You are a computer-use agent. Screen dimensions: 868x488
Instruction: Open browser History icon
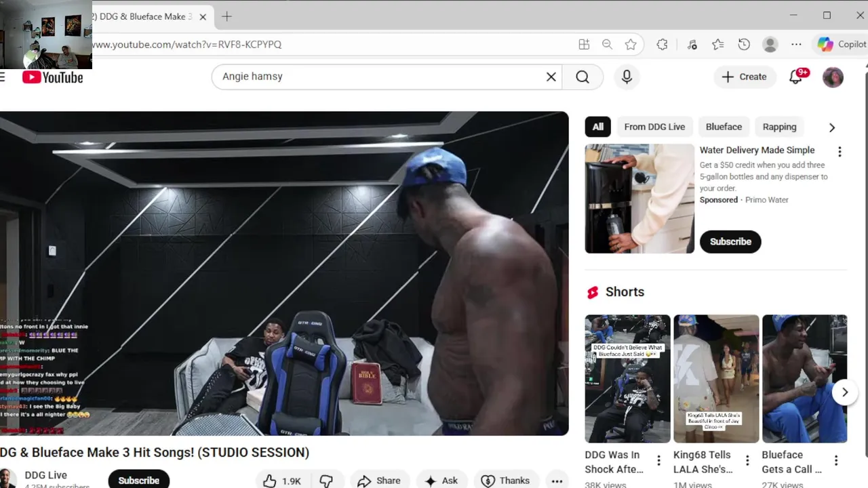(x=744, y=44)
